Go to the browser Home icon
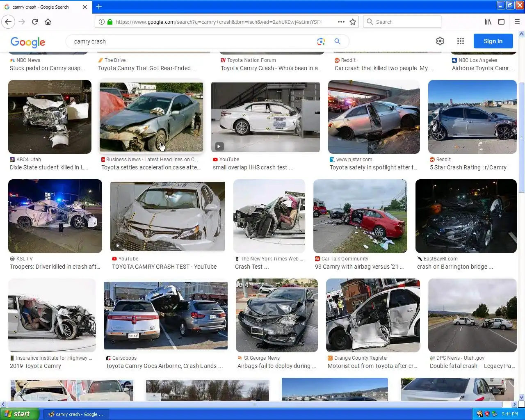This screenshot has height=420, width=525. tap(48, 22)
